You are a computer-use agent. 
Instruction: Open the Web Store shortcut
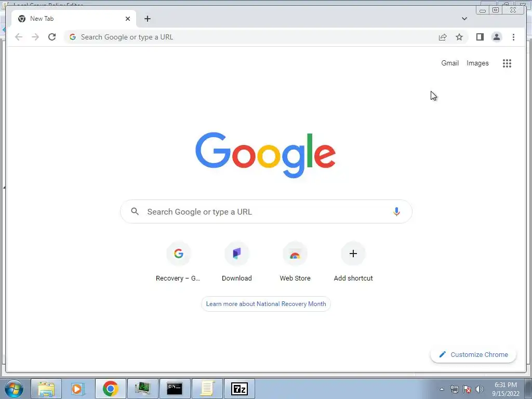point(295,262)
